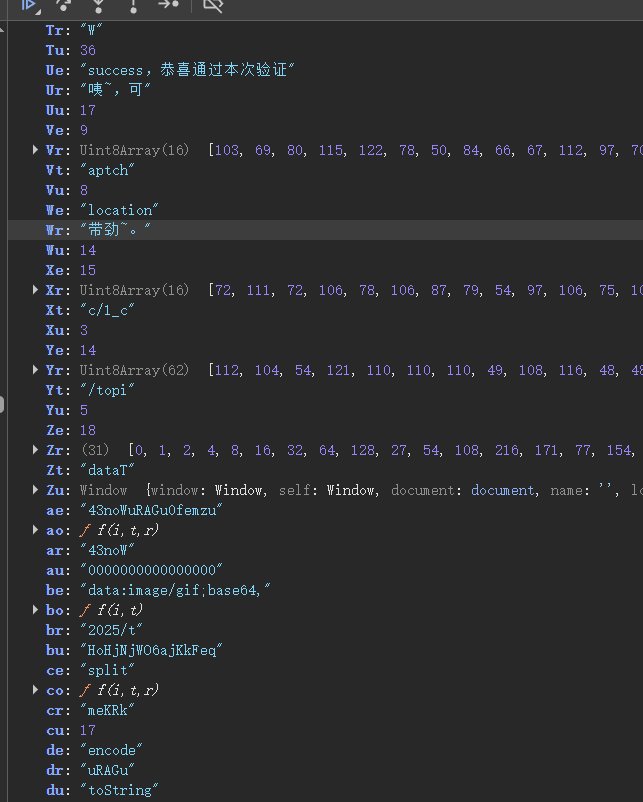Expand the ao function f(i, t, r)
The width and height of the screenshot is (643, 802).
click(x=35, y=529)
